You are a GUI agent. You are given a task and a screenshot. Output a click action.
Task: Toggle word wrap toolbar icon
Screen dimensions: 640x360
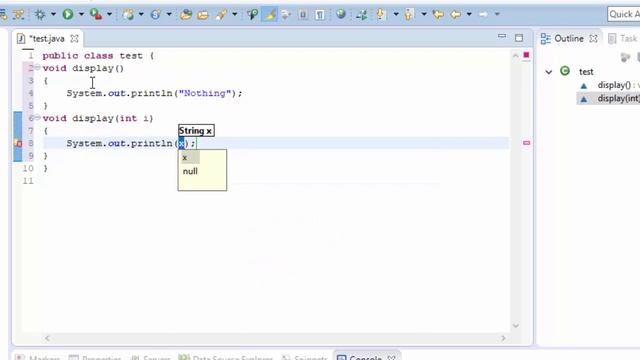click(x=286, y=15)
